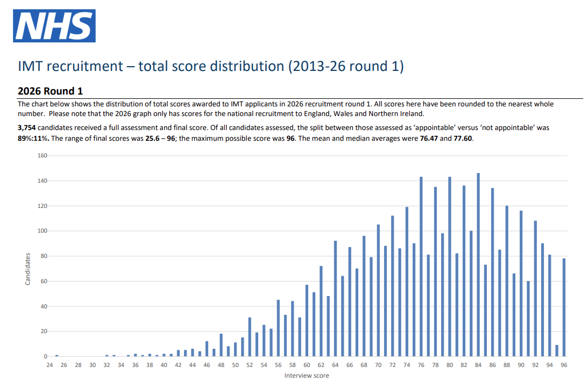Click the bar at score 52
Image resolution: width=588 pixels, height=389 pixels.
tap(250, 337)
